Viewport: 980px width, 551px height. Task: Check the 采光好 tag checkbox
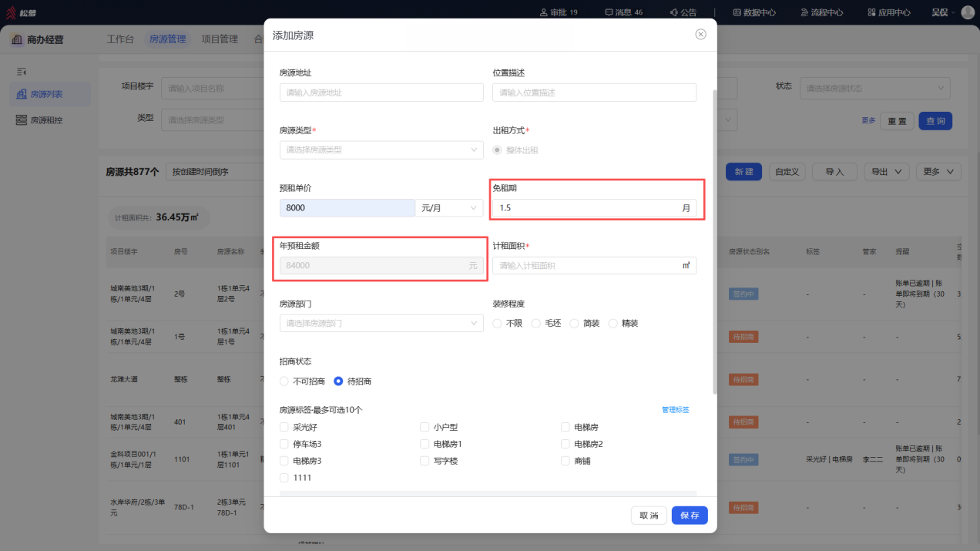click(x=284, y=427)
